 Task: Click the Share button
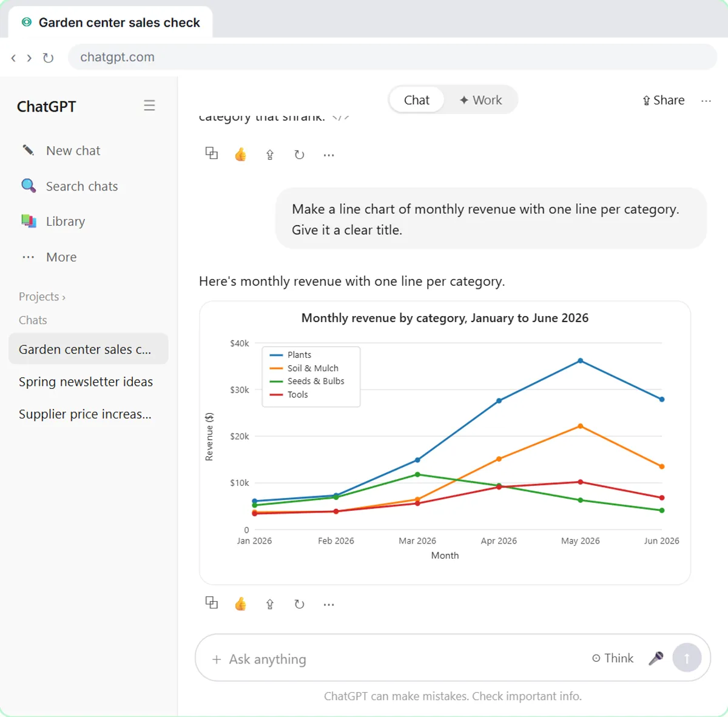pyautogui.click(x=664, y=100)
